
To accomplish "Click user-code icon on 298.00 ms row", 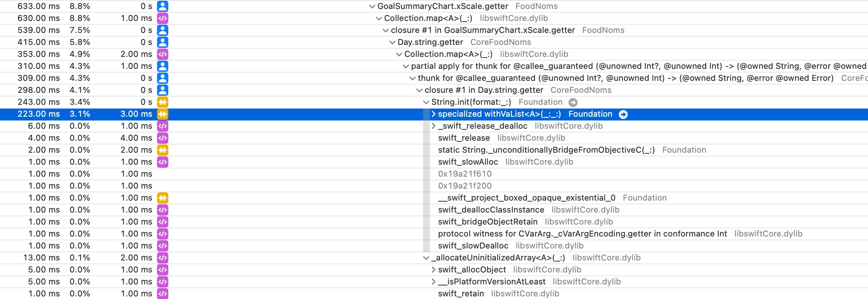I will [x=163, y=90].
